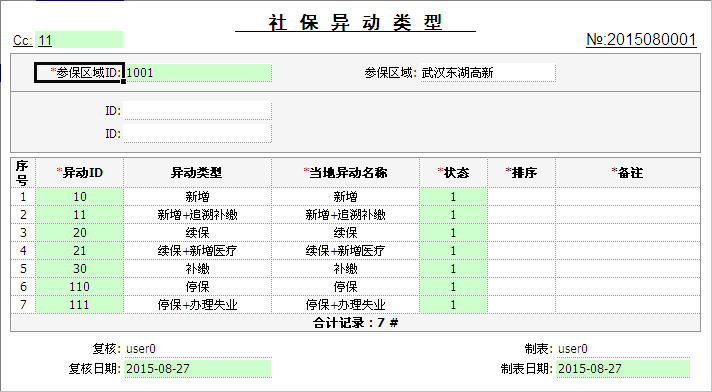Screen dimensions: 712x392
Task: Click the Cc: label link
Action: pos(22,40)
